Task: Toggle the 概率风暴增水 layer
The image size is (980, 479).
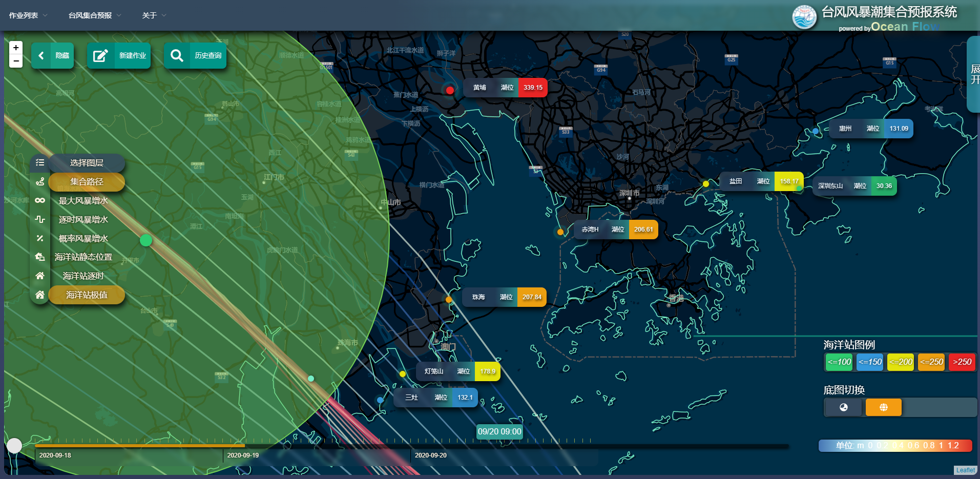Action: pos(83,238)
